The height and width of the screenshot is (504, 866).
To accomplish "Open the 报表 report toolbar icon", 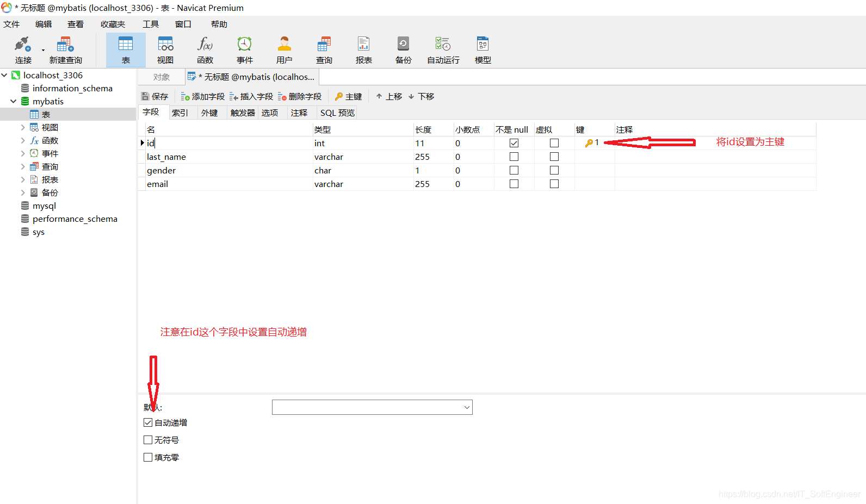I will point(364,50).
